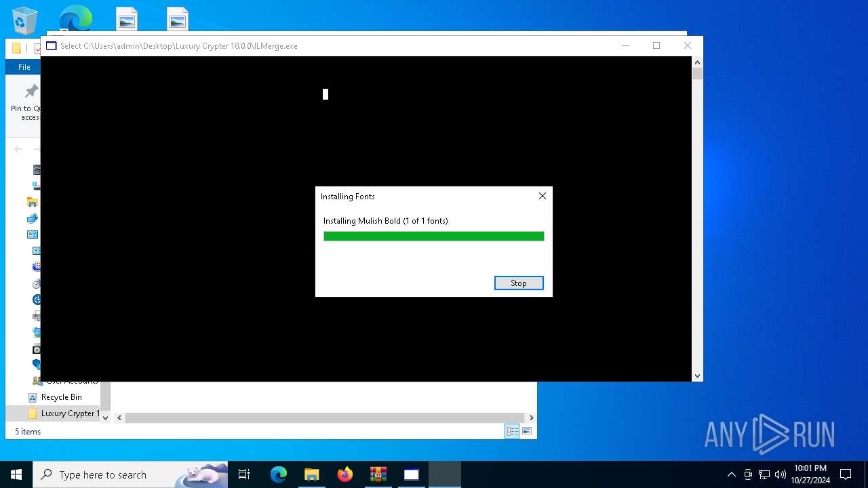868x488 pixels.
Task: Click the Meet Now tray icon
Action: click(x=748, y=474)
